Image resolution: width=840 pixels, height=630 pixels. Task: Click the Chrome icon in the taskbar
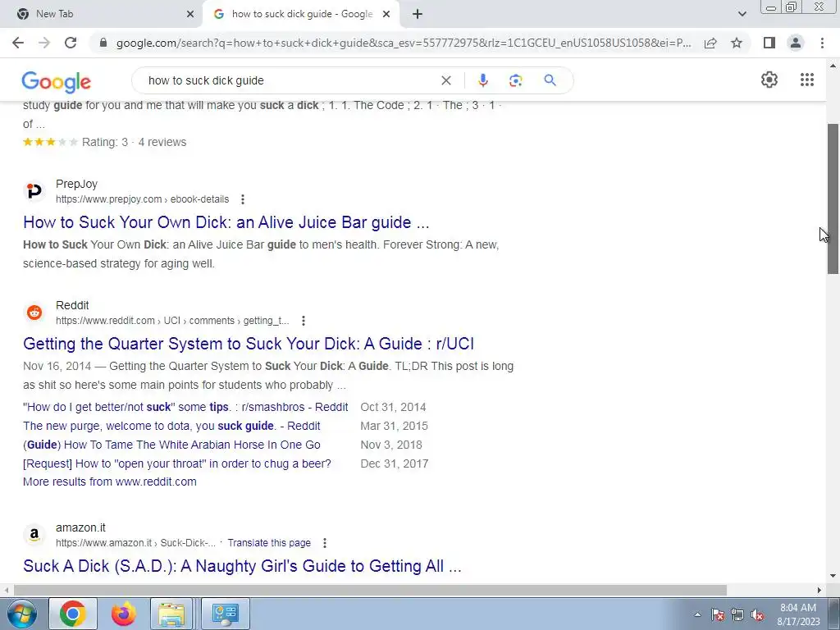click(x=73, y=614)
